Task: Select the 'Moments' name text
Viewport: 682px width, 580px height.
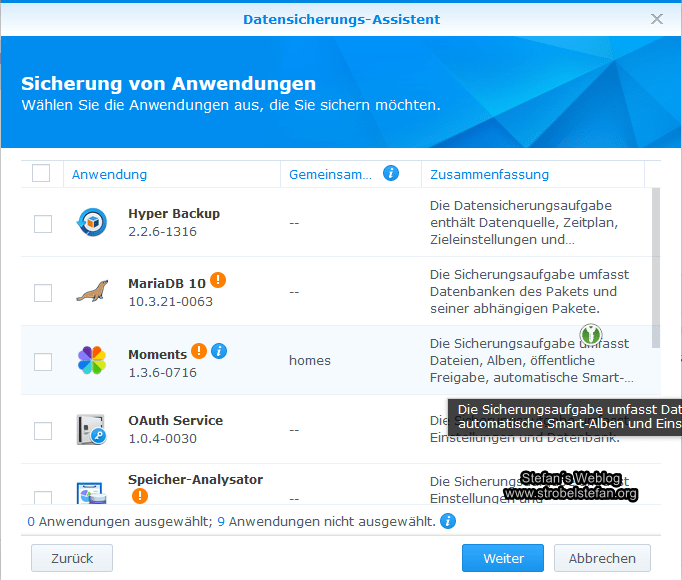Action: point(157,355)
